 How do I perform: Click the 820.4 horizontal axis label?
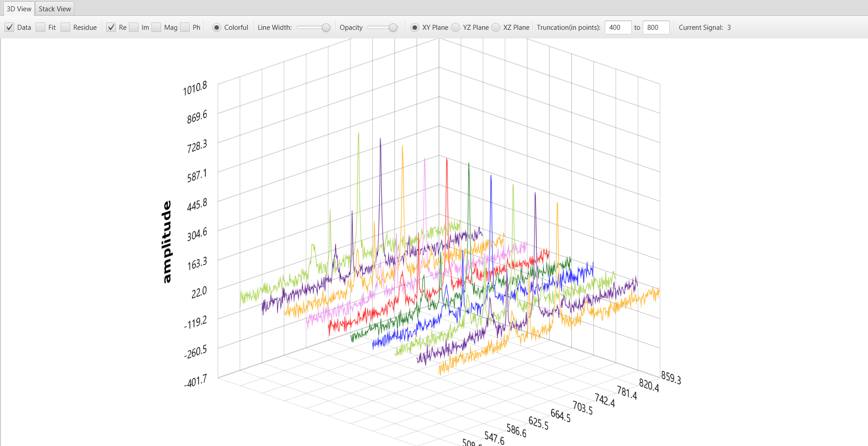pos(649,385)
